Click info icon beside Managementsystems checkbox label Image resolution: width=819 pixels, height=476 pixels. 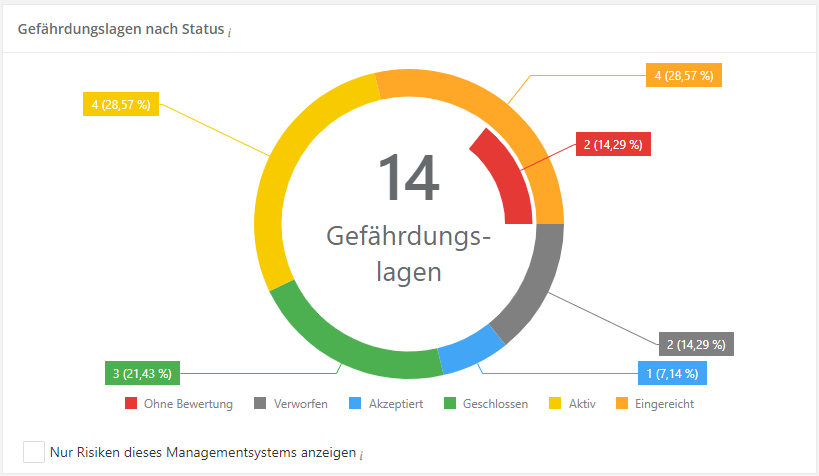(x=361, y=455)
